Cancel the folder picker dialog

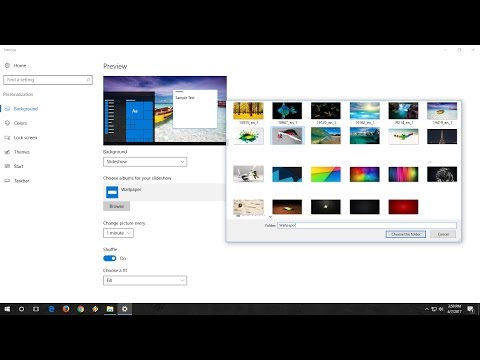pyautogui.click(x=443, y=234)
